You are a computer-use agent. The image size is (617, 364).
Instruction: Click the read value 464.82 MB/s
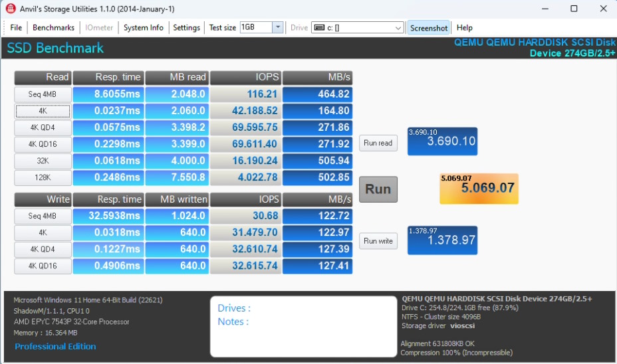coord(318,94)
